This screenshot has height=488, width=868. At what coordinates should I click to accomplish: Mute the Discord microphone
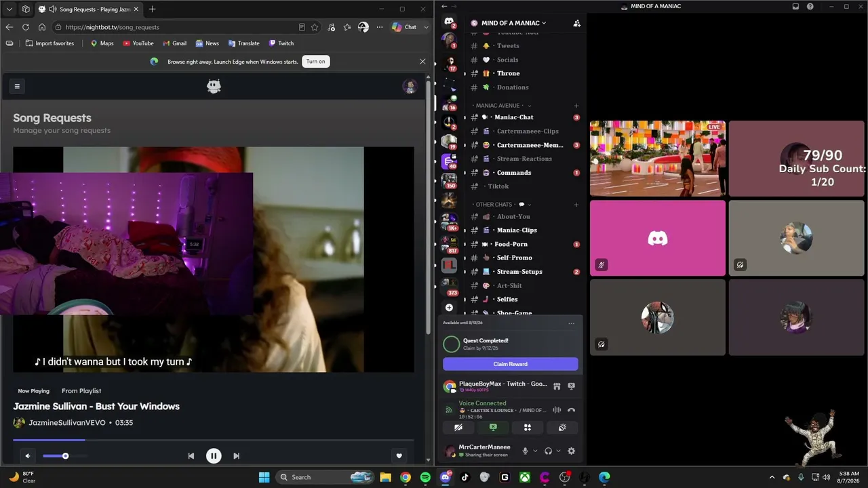pyautogui.click(x=525, y=451)
